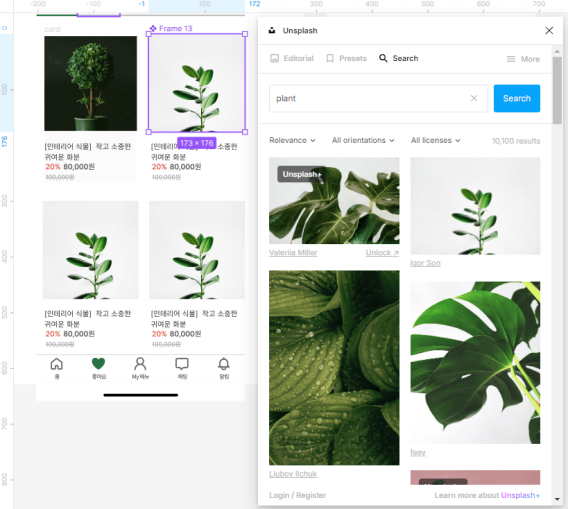This screenshot has width=568, height=509.
Task: Click the Unlock link
Action: point(382,253)
